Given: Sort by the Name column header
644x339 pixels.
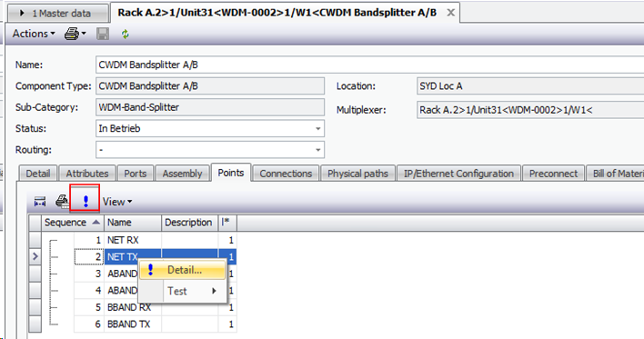Looking at the screenshot, I should (x=133, y=223).
